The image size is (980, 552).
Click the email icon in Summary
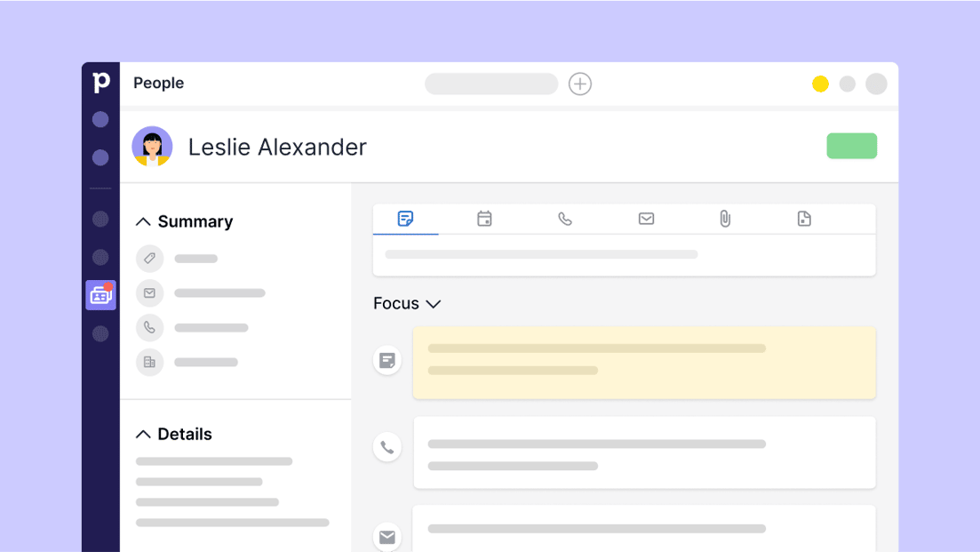(149, 292)
